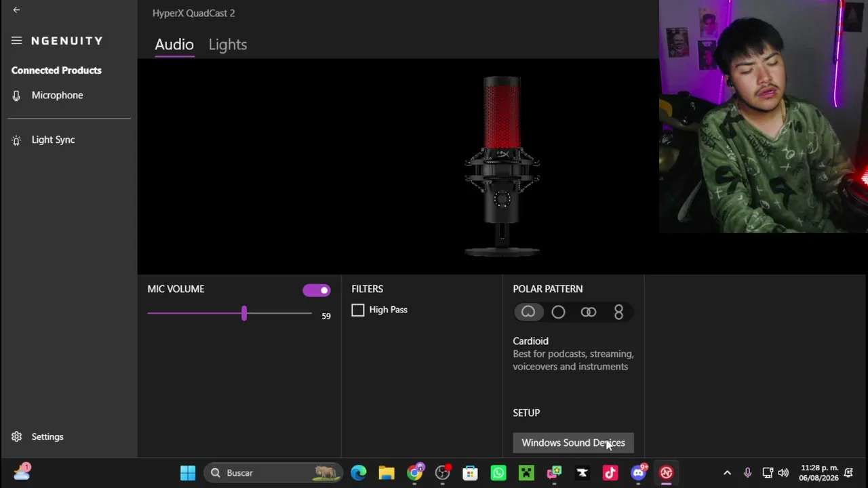This screenshot has height=488, width=868.
Task: Select Microphone under Connected Products
Action: coord(57,96)
